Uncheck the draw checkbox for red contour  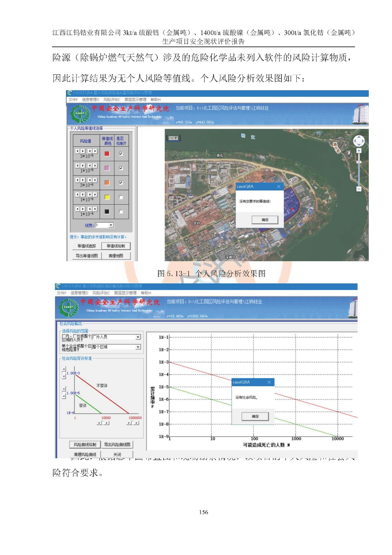pos(121,154)
